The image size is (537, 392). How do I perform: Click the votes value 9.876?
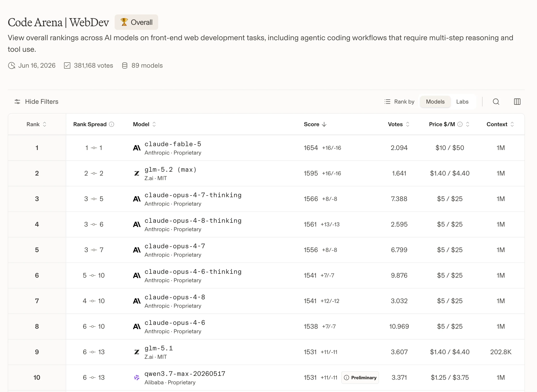399,275
